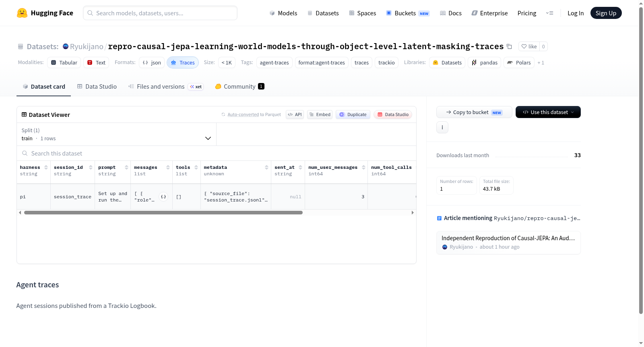
Task: Sort by prompt column arrows
Action: (126, 167)
